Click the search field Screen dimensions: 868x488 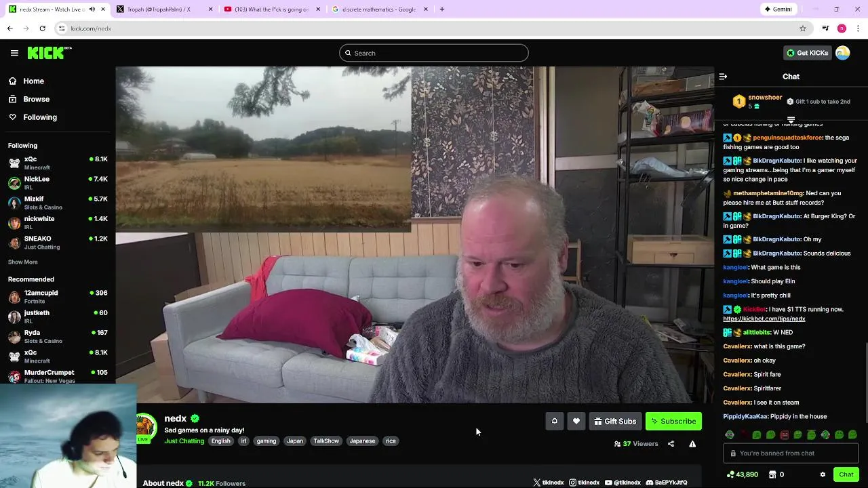(434, 53)
